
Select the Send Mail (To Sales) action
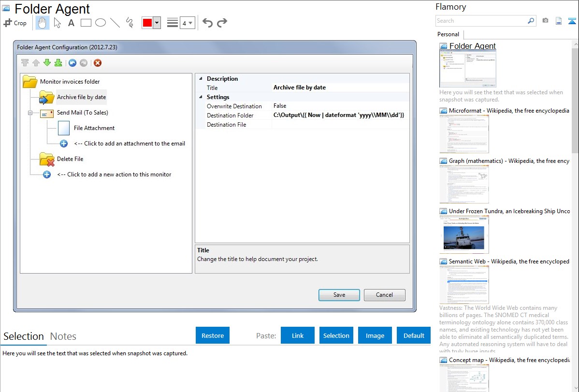[82, 113]
